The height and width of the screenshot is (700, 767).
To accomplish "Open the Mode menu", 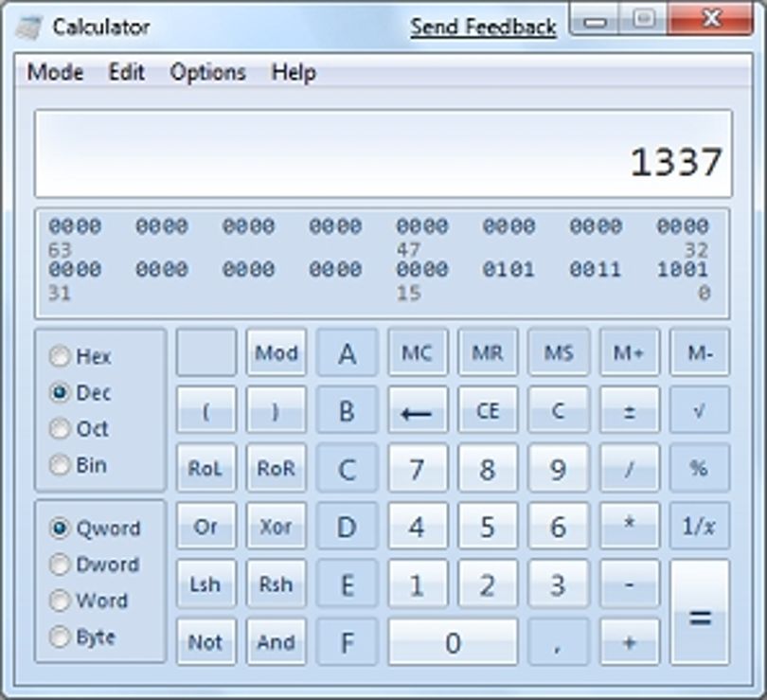I will [55, 72].
